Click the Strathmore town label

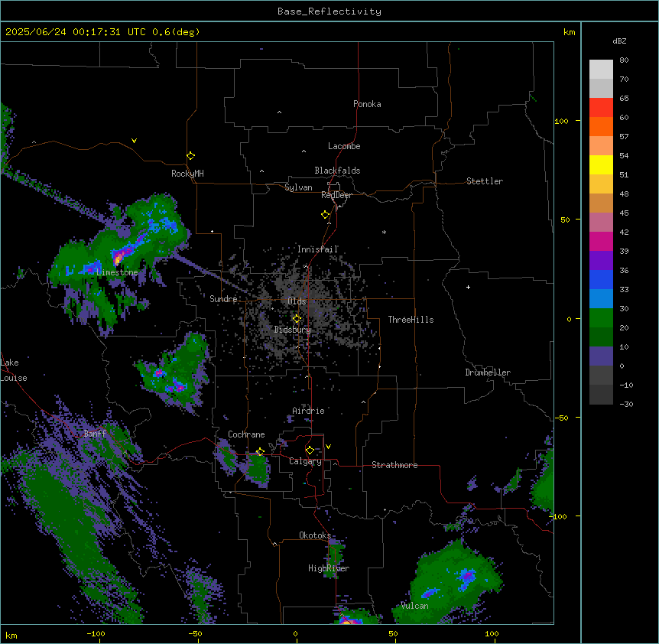[x=394, y=465]
